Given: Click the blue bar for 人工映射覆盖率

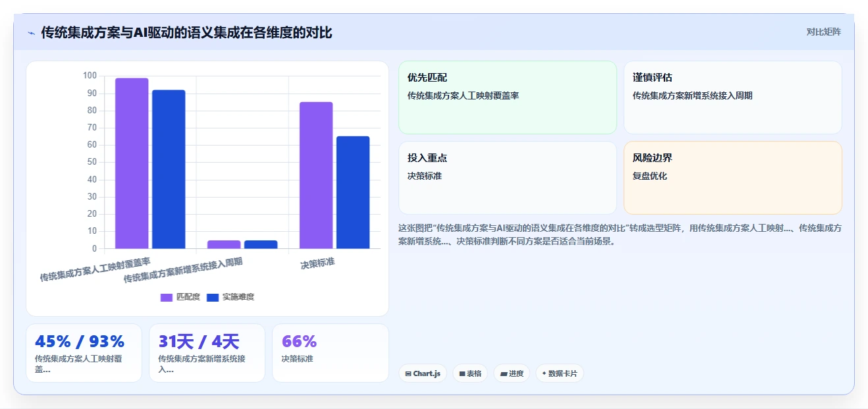Looking at the screenshot, I should pos(169,169).
